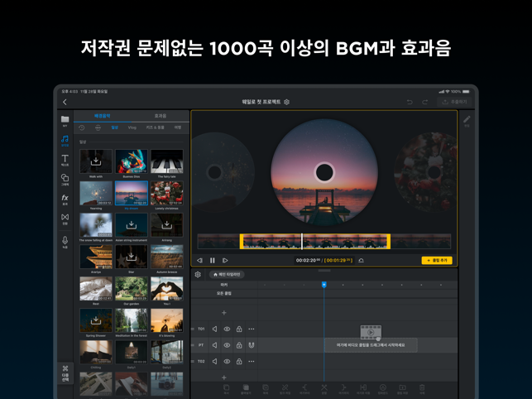Pause playback
Viewport: 532px width, 399px height.
click(213, 261)
